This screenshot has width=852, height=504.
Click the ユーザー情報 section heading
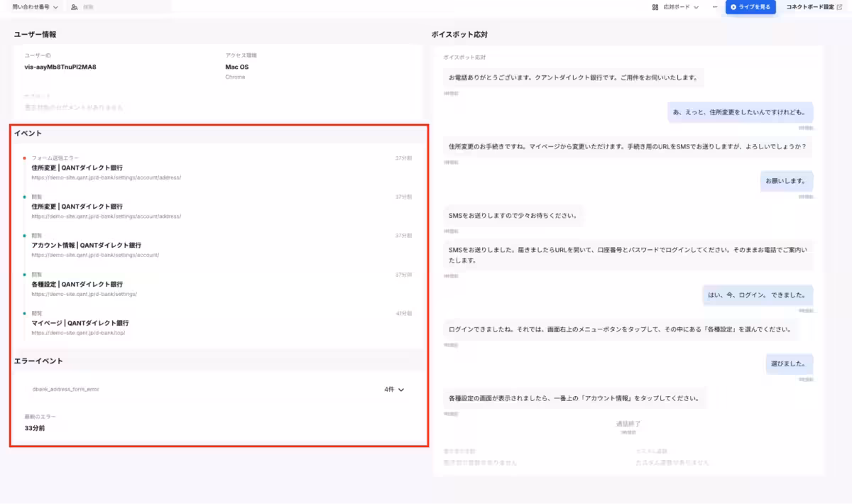coord(35,34)
